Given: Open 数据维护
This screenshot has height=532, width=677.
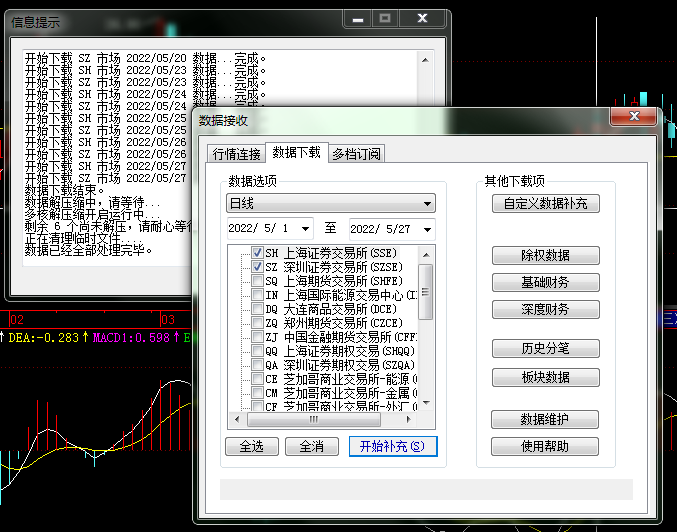Looking at the screenshot, I should [545, 419].
